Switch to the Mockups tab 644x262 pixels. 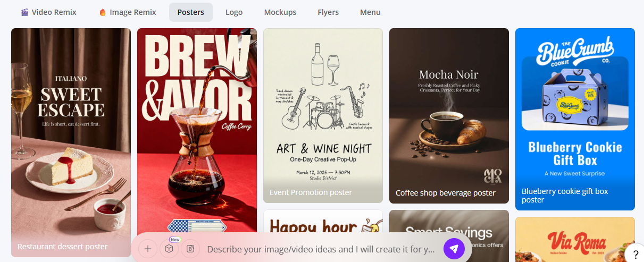(280, 12)
